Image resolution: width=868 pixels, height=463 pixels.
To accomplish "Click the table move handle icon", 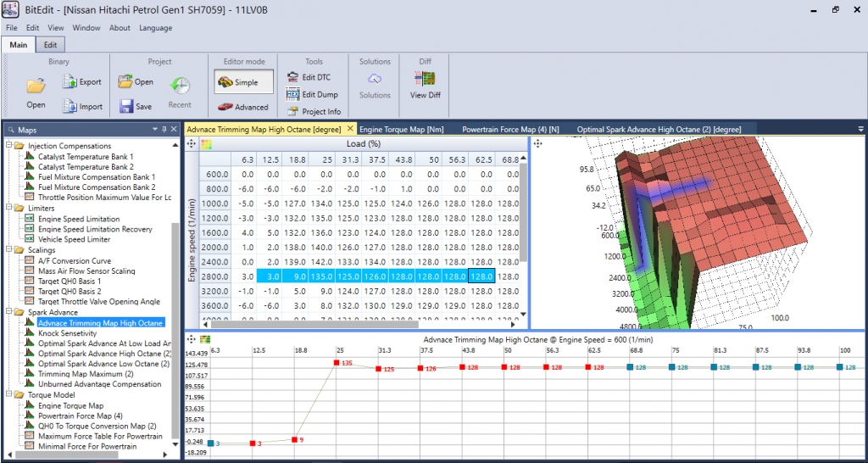I will point(192,144).
